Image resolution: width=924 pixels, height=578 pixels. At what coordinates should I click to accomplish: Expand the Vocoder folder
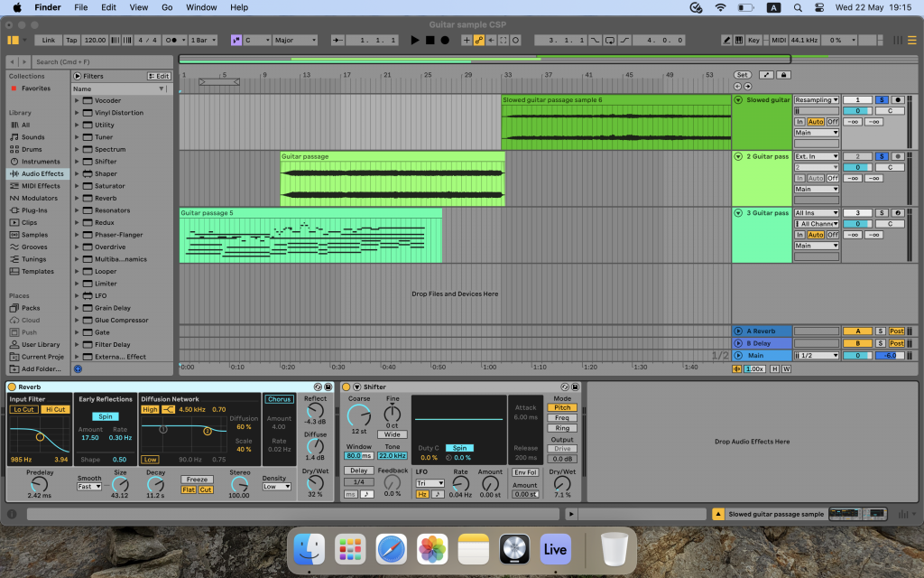(x=77, y=101)
